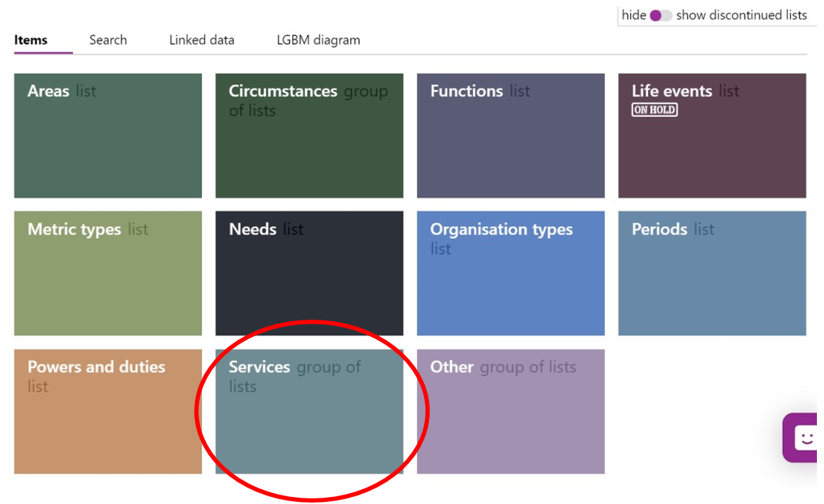Open the Organisation types list tile
The height and width of the screenshot is (504, 824).
(511, 274)
